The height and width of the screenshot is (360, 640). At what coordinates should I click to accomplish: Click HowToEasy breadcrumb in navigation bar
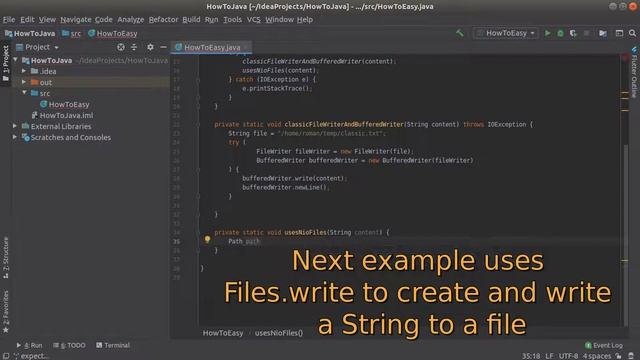click(x=113, y=33)
